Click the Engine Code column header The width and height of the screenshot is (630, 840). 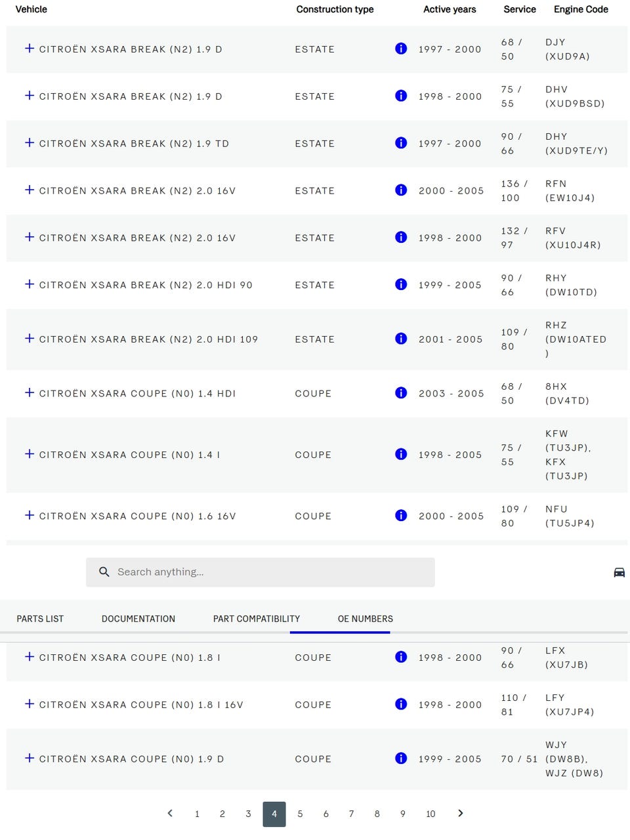[581, 9]
